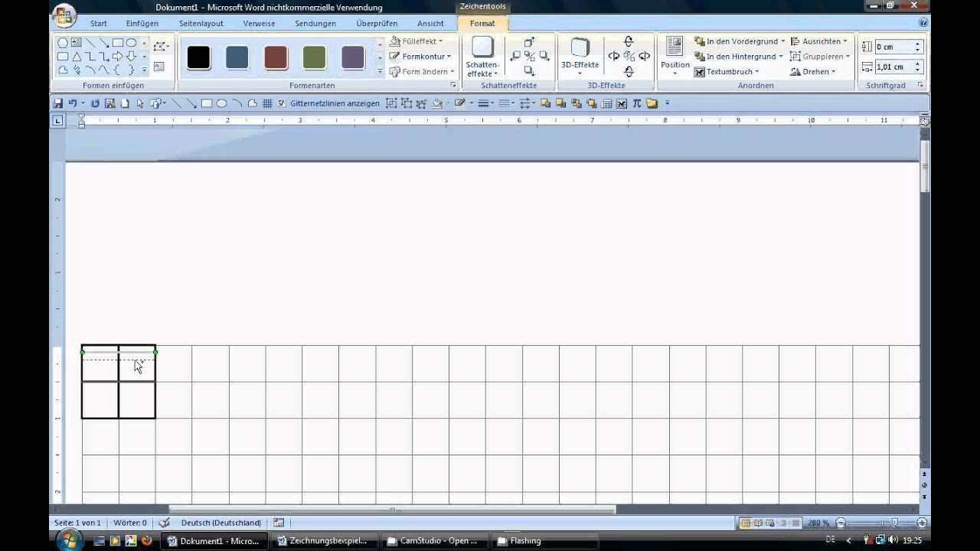This screenshot has height=551, width=980.
Task: Click the 3D-Effekte icon
Action: click(580, 54)
